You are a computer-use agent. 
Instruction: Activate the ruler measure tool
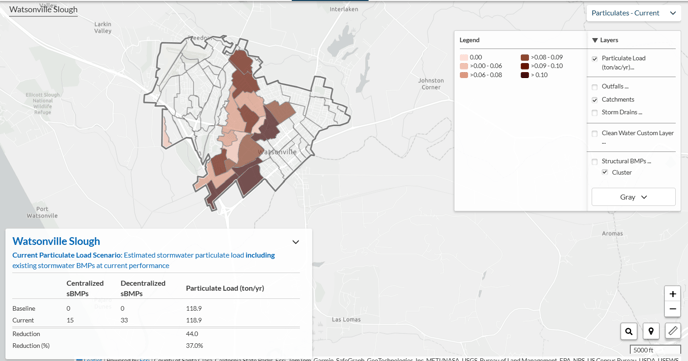[673, 331]
